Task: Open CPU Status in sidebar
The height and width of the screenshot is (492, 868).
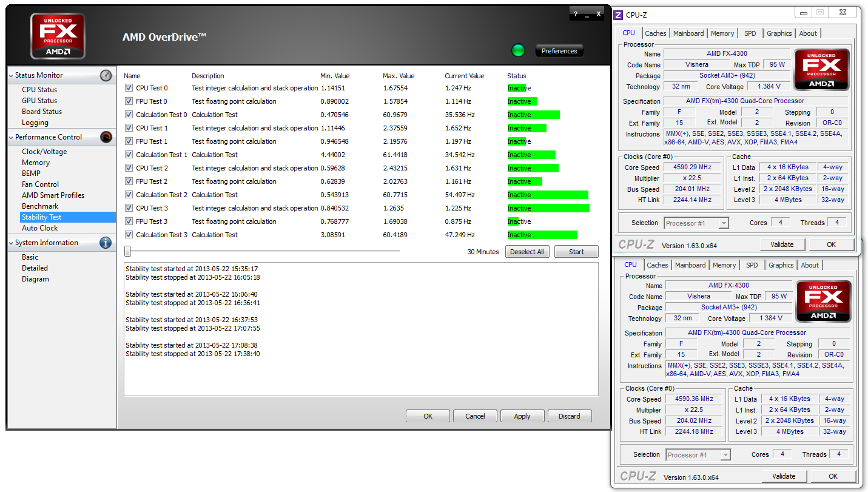Action: click(39, 90)
